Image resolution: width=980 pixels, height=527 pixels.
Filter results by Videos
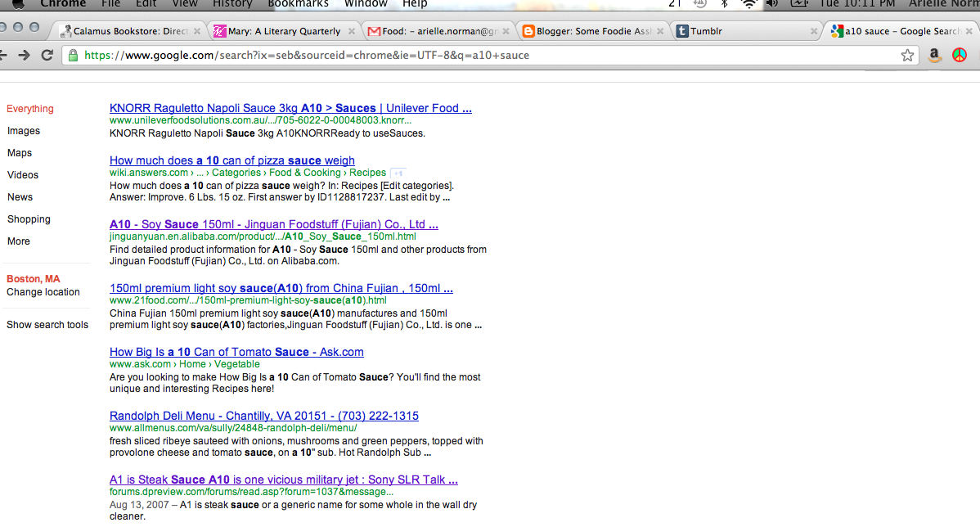[x=23, y=175]
